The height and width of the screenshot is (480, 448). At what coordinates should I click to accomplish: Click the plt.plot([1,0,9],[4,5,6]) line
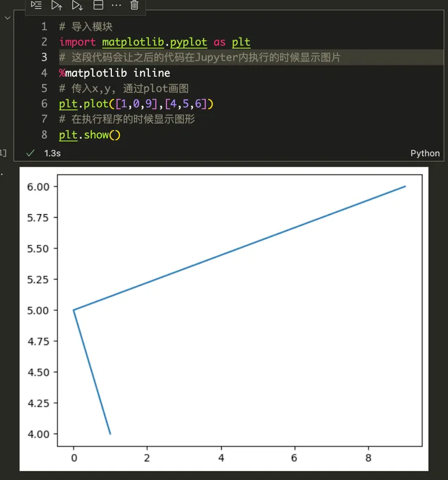[136, 104]
